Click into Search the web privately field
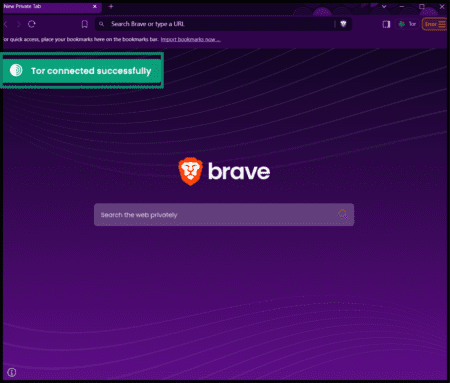Image resolution: width=450 pixels, height=383 pixels. (224, 215)
